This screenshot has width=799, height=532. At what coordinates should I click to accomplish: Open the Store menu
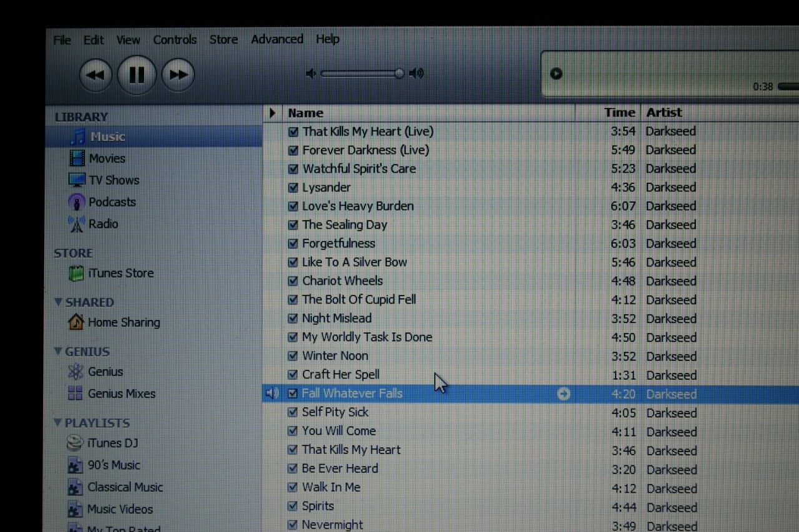223,40
